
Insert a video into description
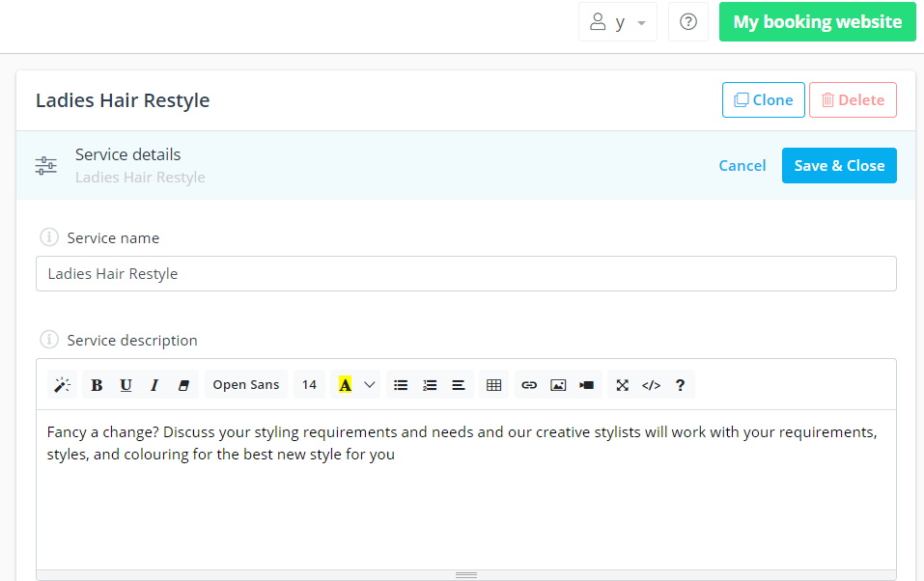pos(587,385)
